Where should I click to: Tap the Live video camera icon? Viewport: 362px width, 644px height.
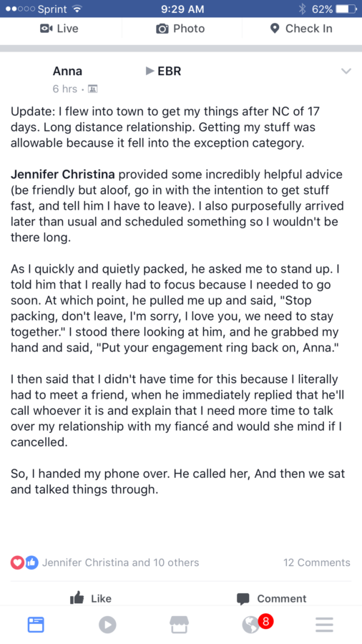[x=46, y=29]
